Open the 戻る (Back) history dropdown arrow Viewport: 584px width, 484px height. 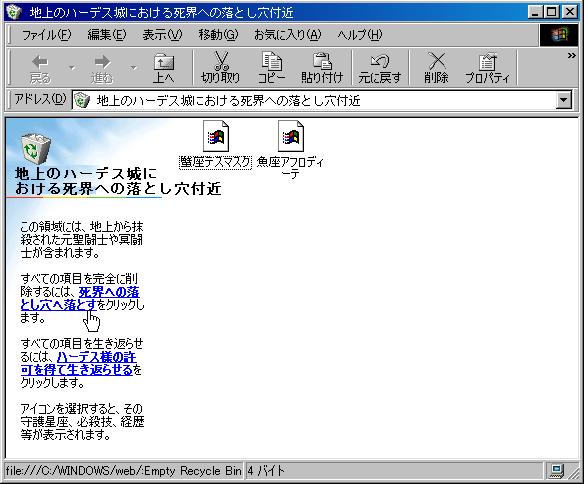(x=72, y=68)
